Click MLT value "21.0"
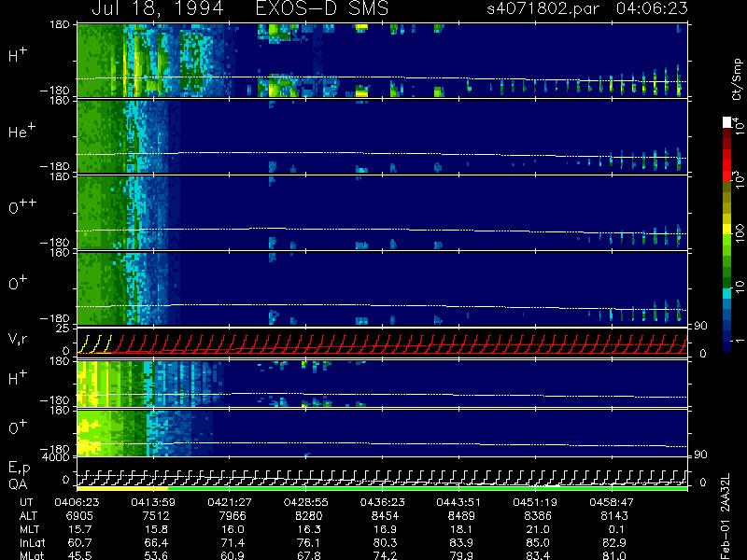This screenshot has height=560, width=747. [538, 529]
